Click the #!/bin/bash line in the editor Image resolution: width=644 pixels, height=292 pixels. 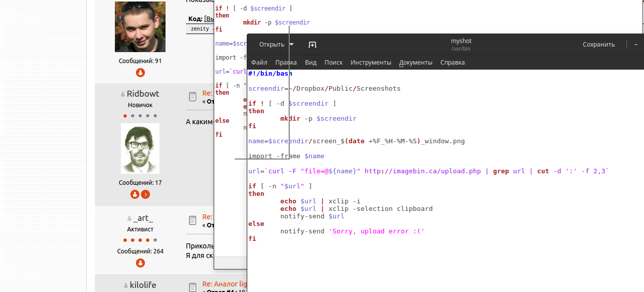[x=270, y=74]
